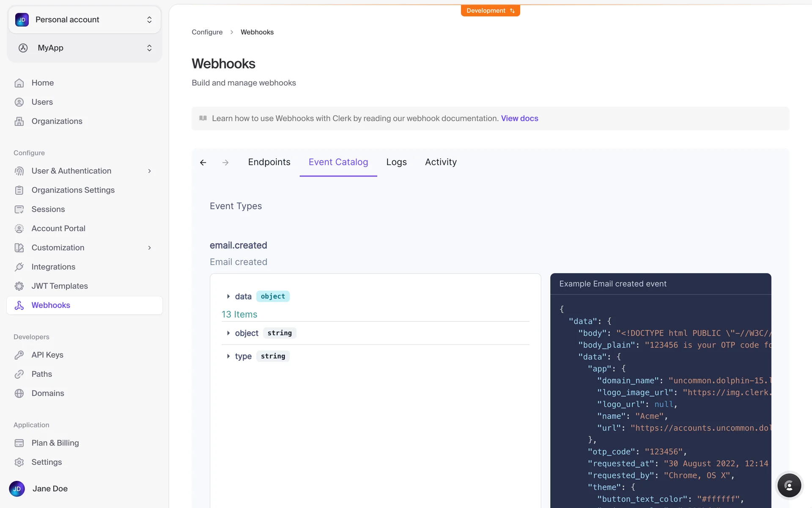Toggle the Development environment switcher
The width and height of the screenshot is (812, 508).
(490, 11)
